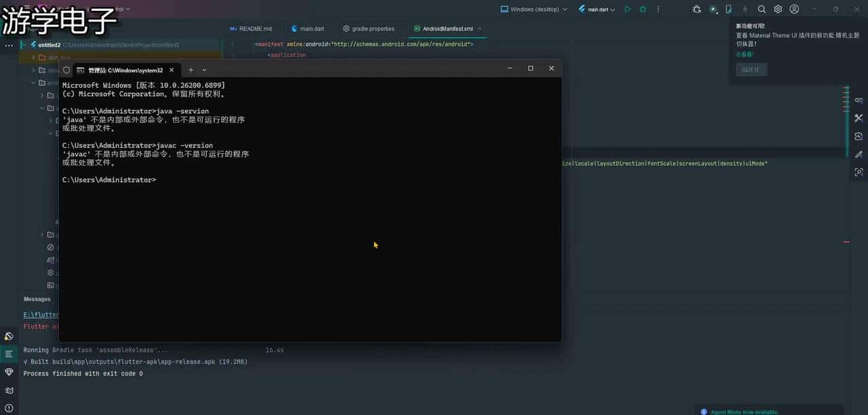Click the E:\flutter path link in Messages
The image size is (868, 415).
41,315
